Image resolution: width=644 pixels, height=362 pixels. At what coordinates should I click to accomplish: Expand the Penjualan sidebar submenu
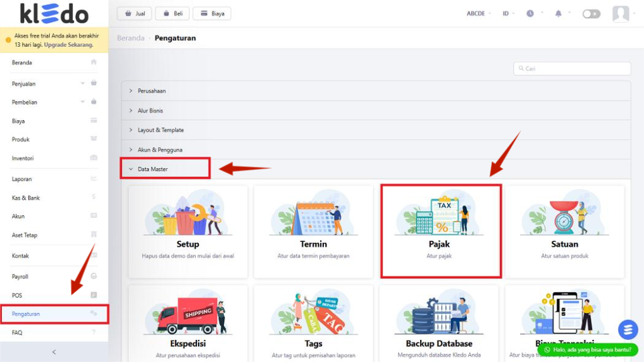pyautogui.click(x=82, y=83)
